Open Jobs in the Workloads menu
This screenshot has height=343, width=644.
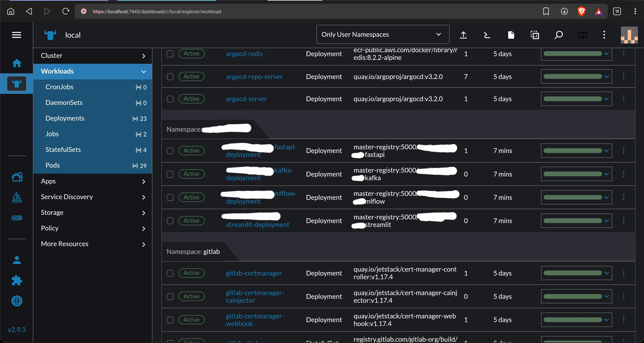pos(93,134)
